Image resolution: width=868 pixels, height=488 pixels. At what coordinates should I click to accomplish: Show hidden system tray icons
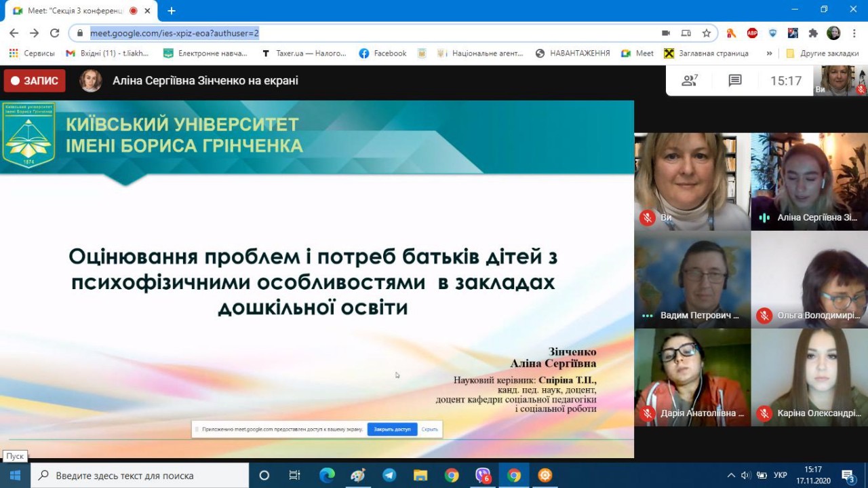[x=731, y=475]
